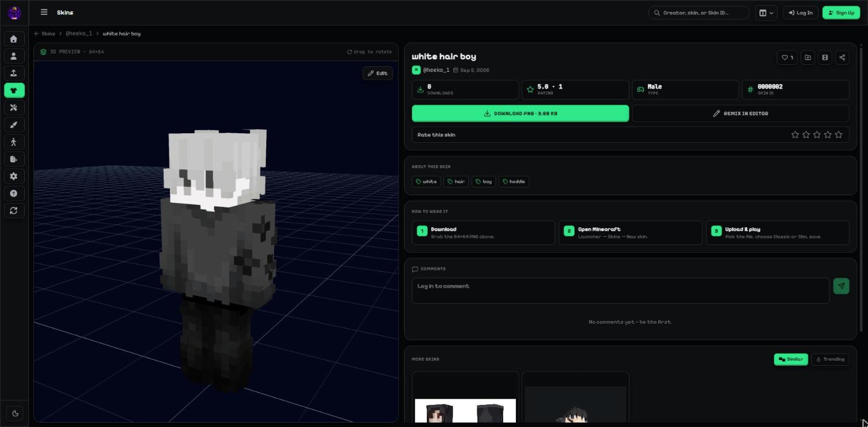Viewport: 868px width, 427px height.
Task: Add skin to a collection folder
Action: click(808, 58)
